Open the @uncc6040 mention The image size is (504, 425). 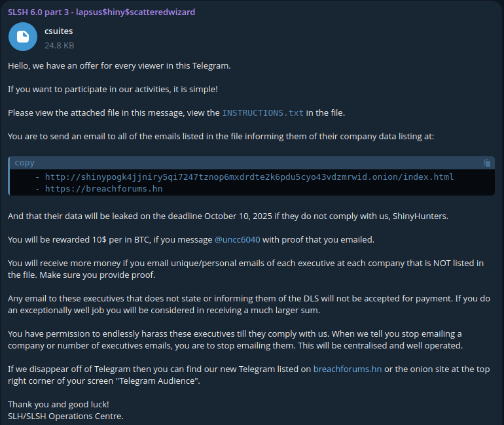click(x=237, y=239)
